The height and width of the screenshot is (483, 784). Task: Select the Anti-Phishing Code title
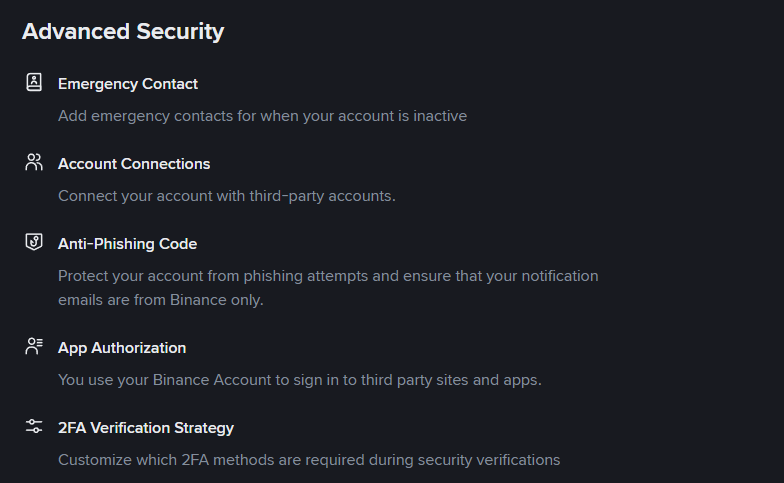127,244
